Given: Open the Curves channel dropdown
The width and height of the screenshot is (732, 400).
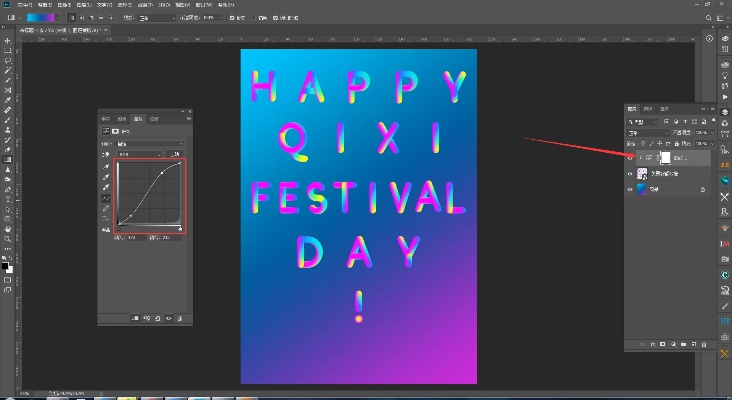Looking at the screenshot, I should point(139,154).
